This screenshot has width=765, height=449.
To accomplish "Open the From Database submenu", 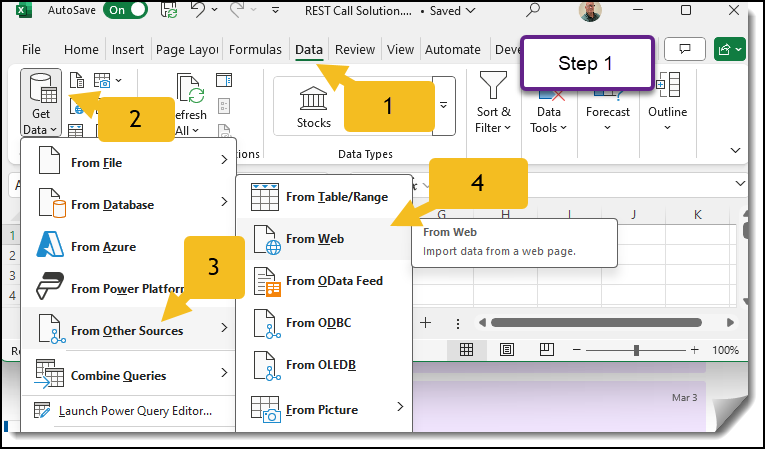I will (x=129, y=204).
